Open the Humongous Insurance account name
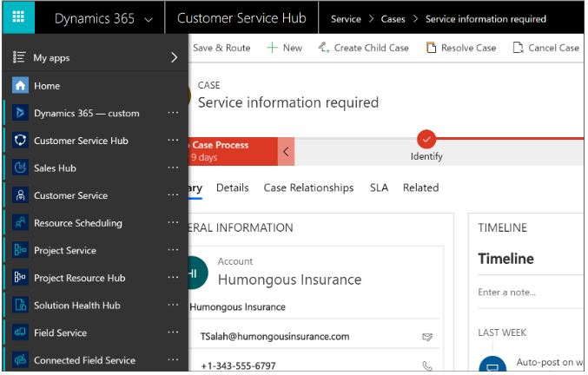 [289, 280]
